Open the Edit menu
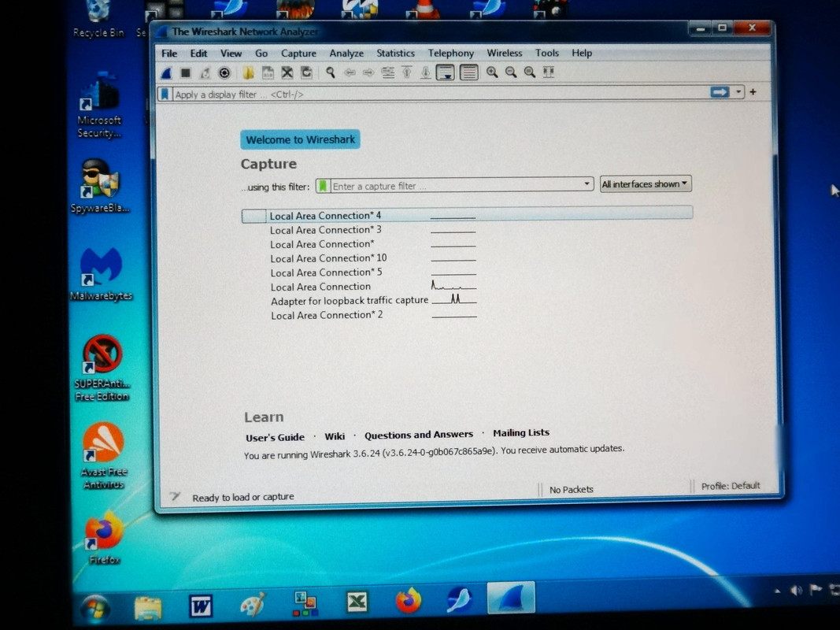 (x=198, y=54)
